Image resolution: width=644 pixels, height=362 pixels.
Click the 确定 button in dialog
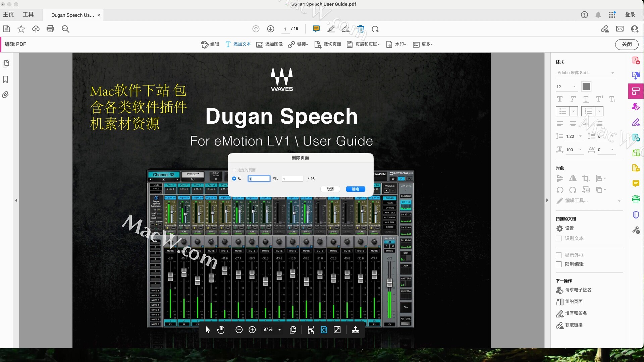pyautogui.click(x=356, y=189)
